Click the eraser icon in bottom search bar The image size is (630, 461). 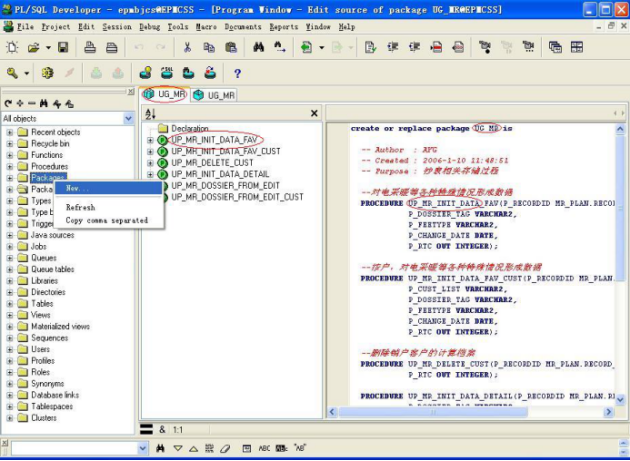pos(226,448)
